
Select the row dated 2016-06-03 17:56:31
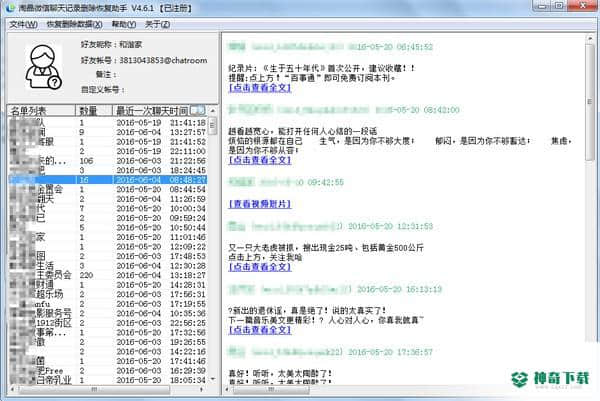pos(108,295)
